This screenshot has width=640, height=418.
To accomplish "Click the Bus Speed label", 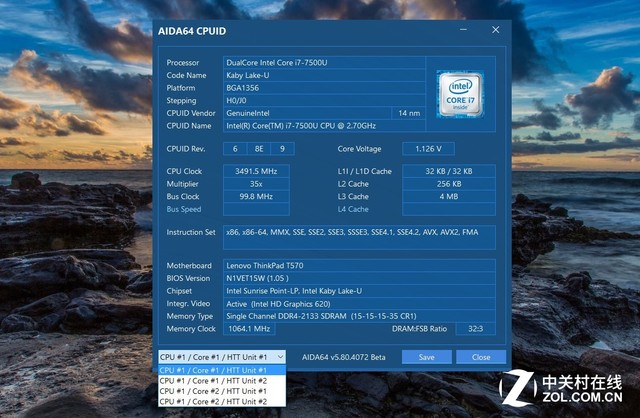I will (184, 209).
